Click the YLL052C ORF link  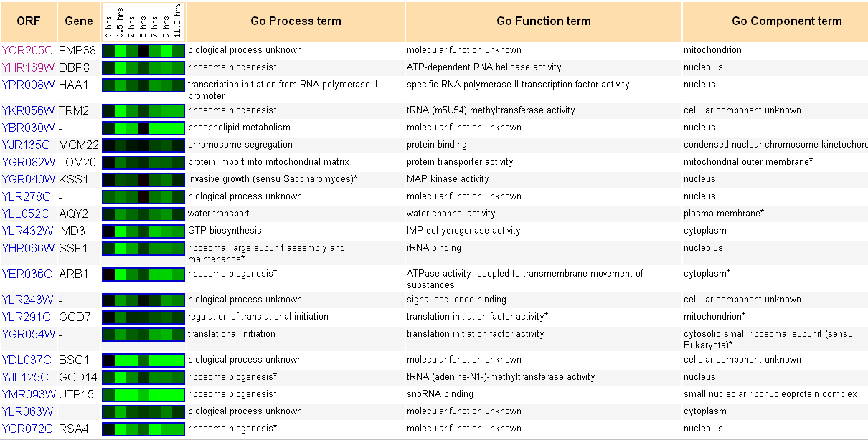26,214
